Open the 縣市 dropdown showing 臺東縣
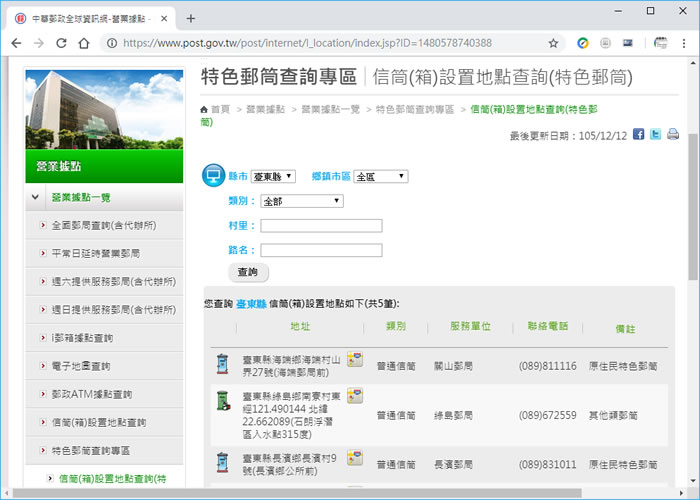Image resolution: width=700 pixels, height=500 pixels. [x=273, y=176]
